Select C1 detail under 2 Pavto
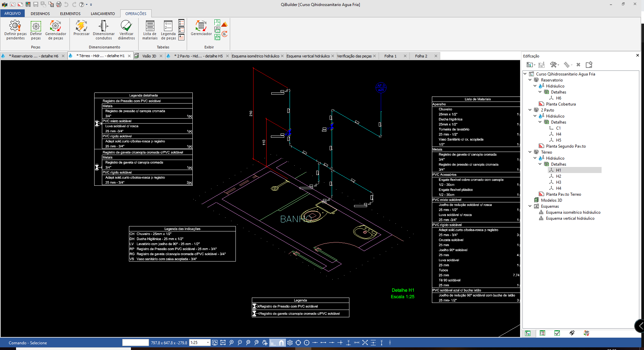This screenshot has width=644, height=350. 558,128
